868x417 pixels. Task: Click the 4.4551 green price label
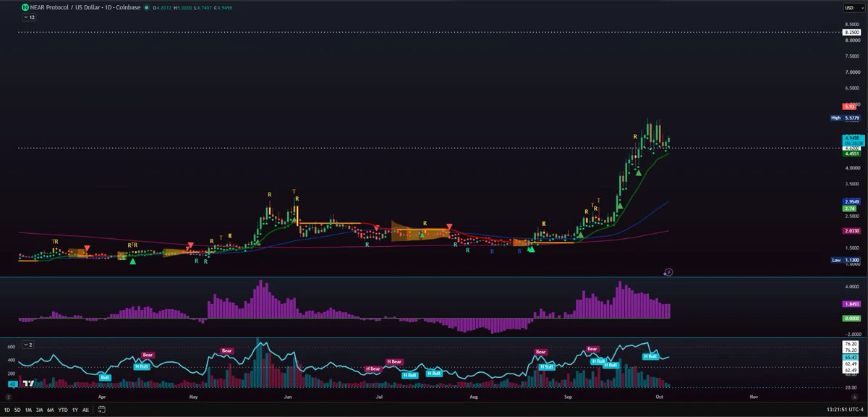(851, 153)
